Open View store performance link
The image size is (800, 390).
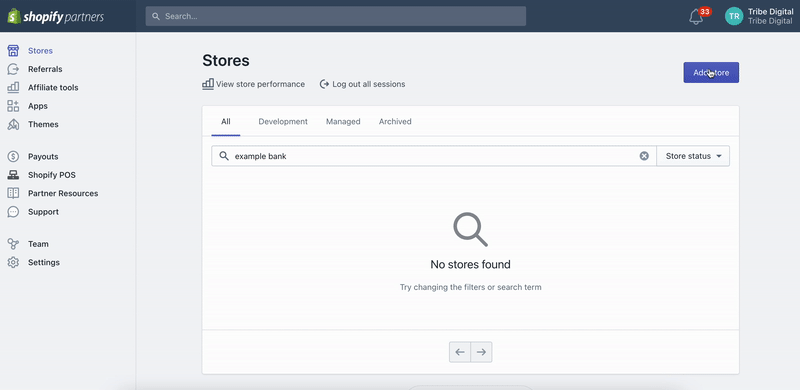[x=254, y=84]
